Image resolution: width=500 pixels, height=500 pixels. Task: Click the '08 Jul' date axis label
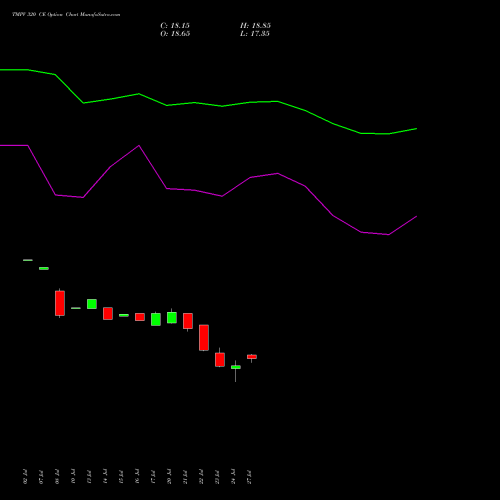(x=57, y=477)
